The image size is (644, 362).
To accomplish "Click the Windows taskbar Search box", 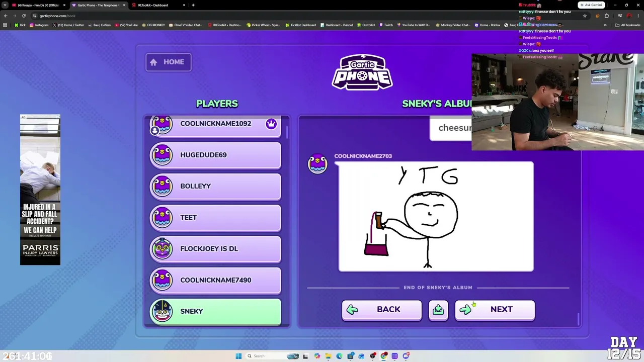I will (x=272, y=356).
